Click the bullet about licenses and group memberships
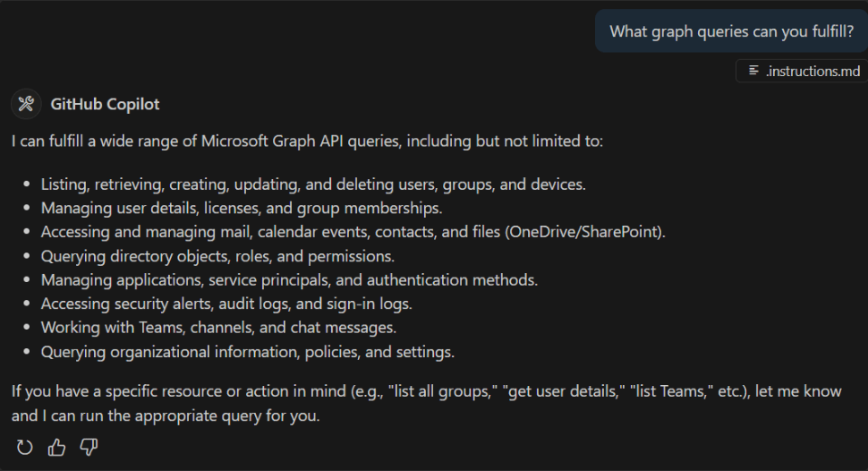868x471 pixels. (x=242, y=208)
